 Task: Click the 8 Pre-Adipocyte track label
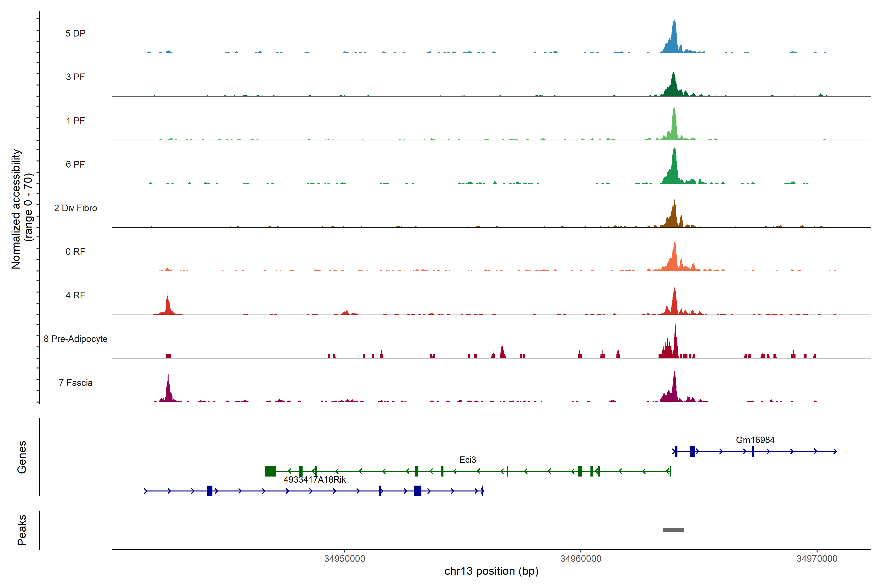(75, 339)
